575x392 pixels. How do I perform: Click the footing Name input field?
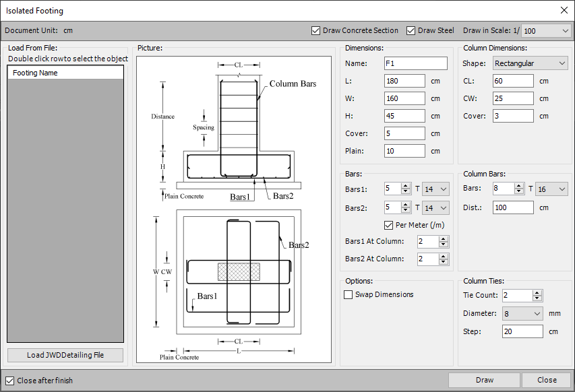415,63
